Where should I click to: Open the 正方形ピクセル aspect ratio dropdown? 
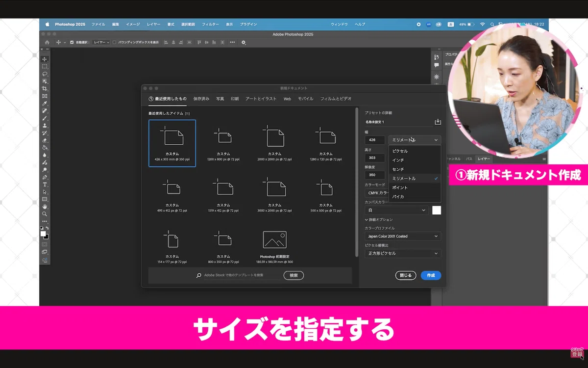click(x=403, y=253)
